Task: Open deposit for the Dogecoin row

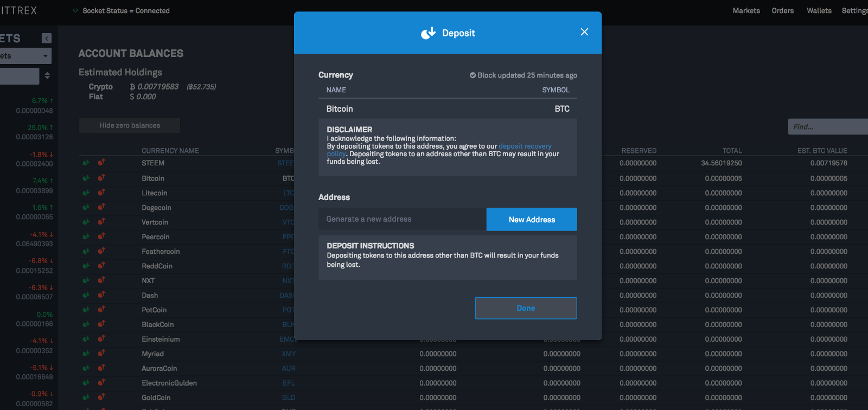Action: [86, 207]
